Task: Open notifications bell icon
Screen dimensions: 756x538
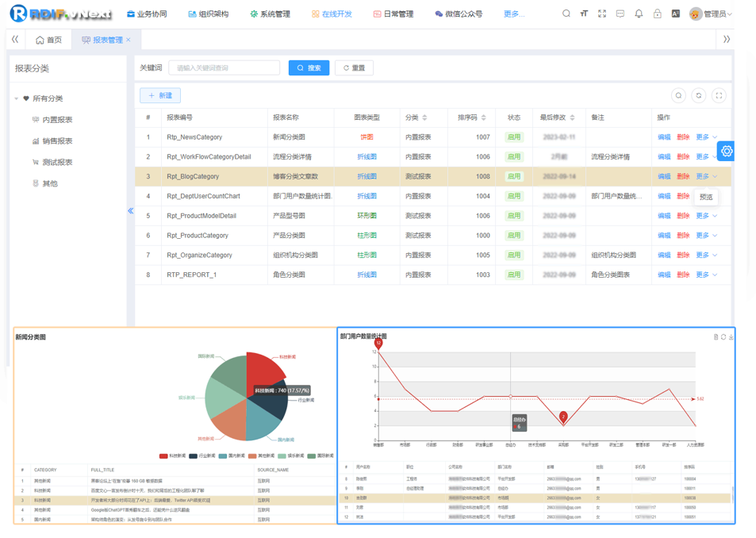Action: click(x=639, y=13)
